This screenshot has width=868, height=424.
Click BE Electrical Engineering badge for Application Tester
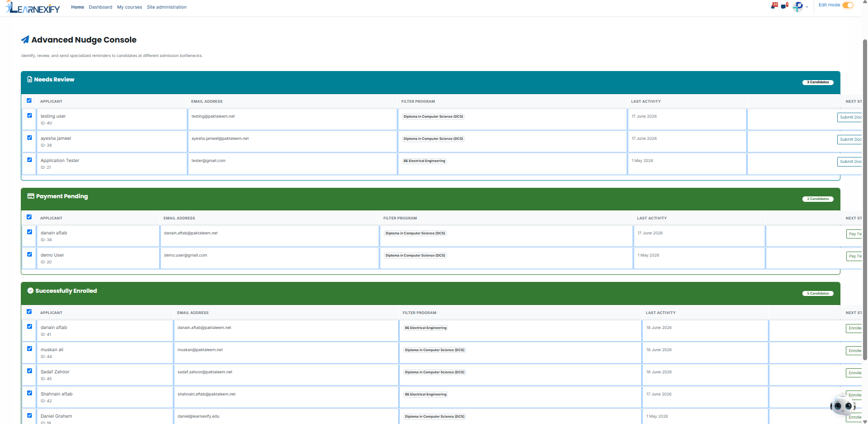point(424,161)
